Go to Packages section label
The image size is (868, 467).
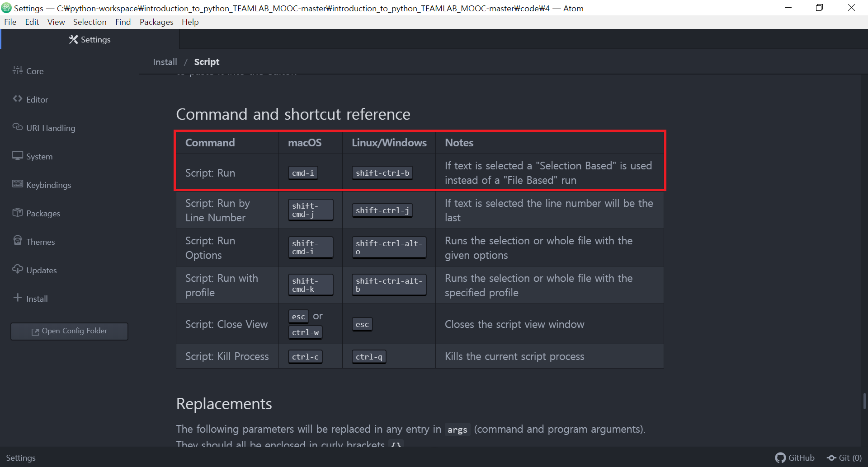pyautogui.click(x=43, y=213)
